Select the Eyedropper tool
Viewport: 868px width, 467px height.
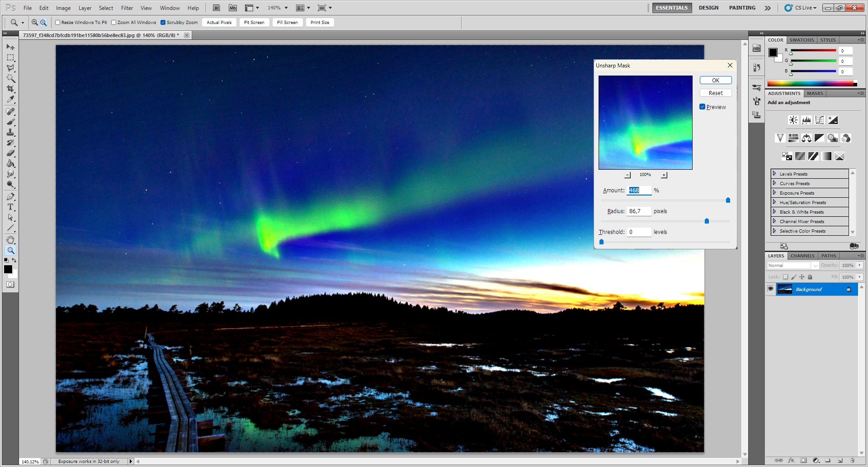click(10, 100)
